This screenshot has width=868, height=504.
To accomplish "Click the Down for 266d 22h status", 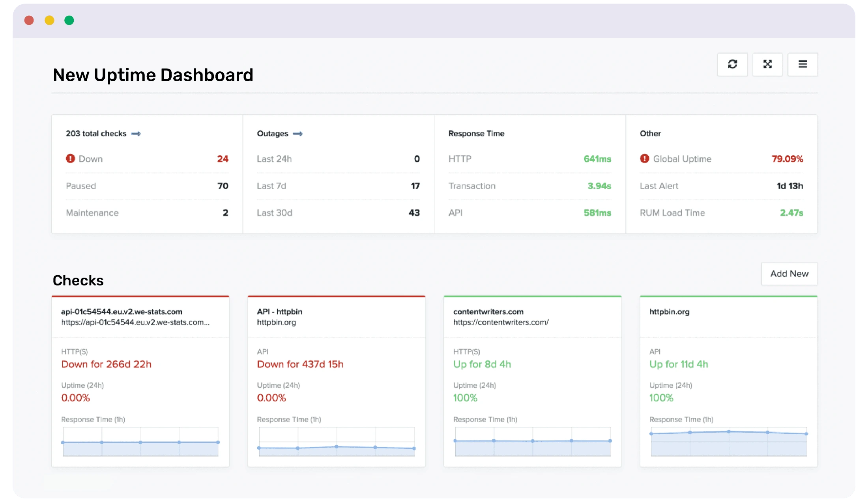I will click(106, 364).
